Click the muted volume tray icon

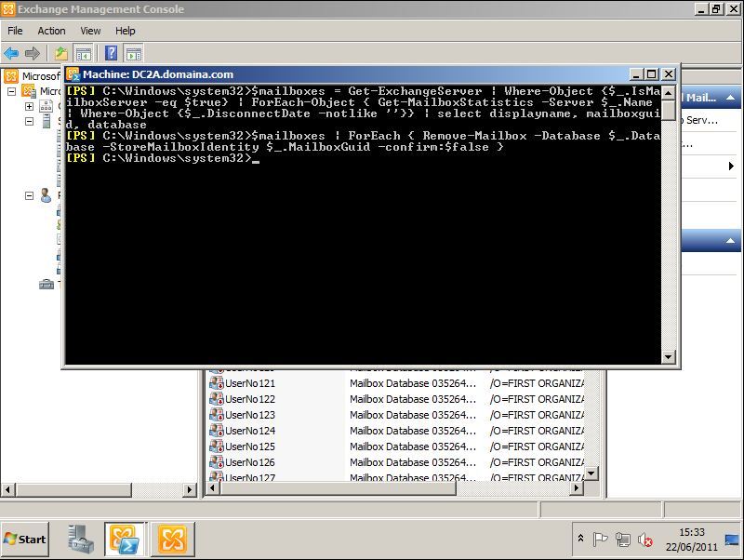(x=645, y=540)
